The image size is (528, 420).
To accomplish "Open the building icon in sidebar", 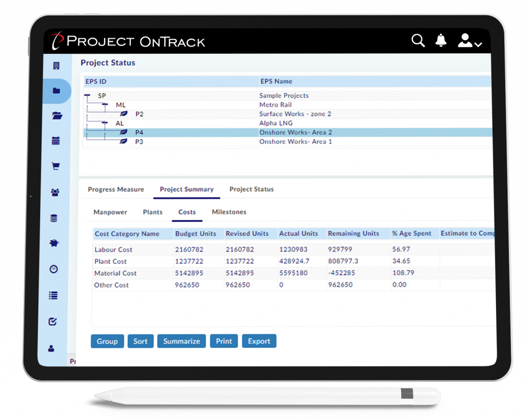I will [x=56, y=65].
